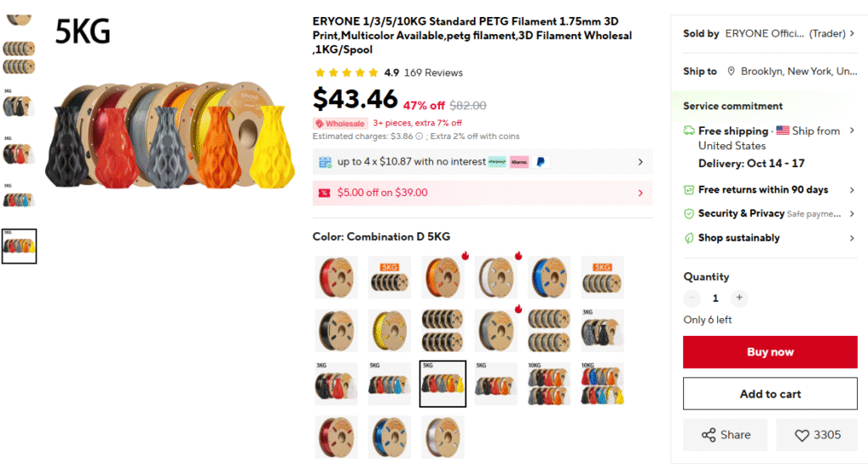The width and height of the screenshot is (868, 469).
Task: Click the red coupon icon for $5.00 off
Action: pyautogui.click(x=325, y=193)
